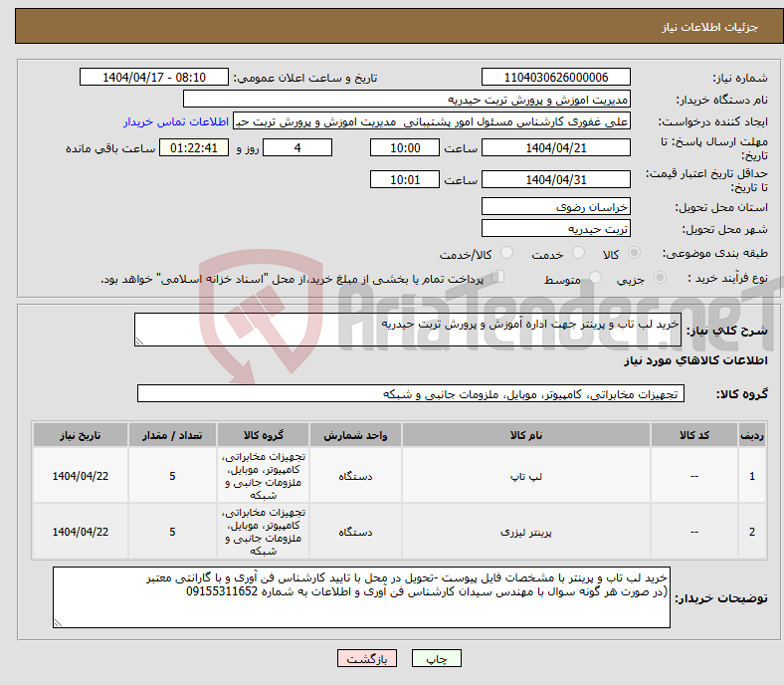Click the remaining days field showing 4
Screen dimensions: 784x685
(297, 147)
